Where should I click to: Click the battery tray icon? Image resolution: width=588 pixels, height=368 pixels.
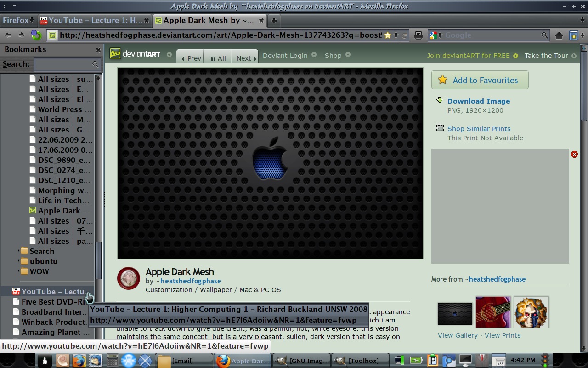click(x=416, y=360)
